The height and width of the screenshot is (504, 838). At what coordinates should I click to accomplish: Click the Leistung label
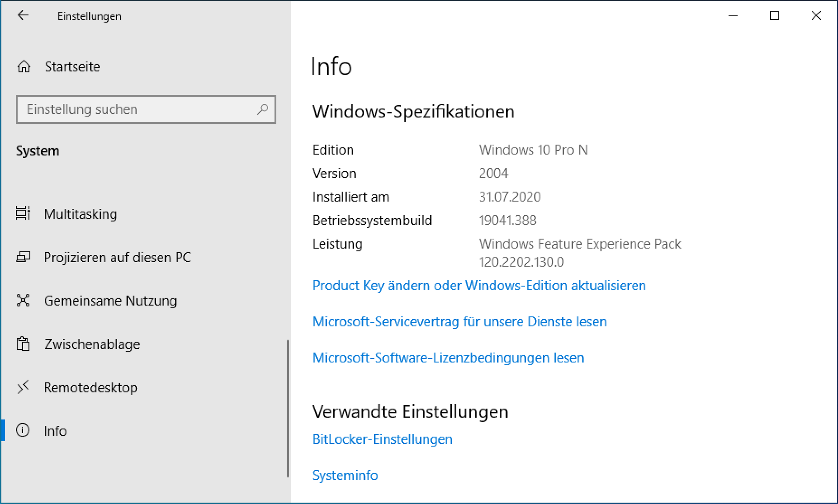(337, 244)
